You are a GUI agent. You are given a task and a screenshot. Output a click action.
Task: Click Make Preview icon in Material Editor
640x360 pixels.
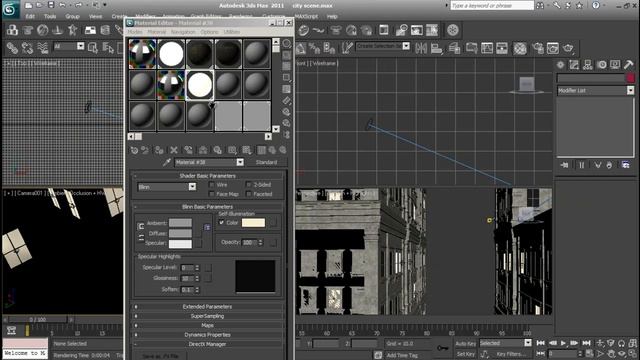(x=287, y=100)
